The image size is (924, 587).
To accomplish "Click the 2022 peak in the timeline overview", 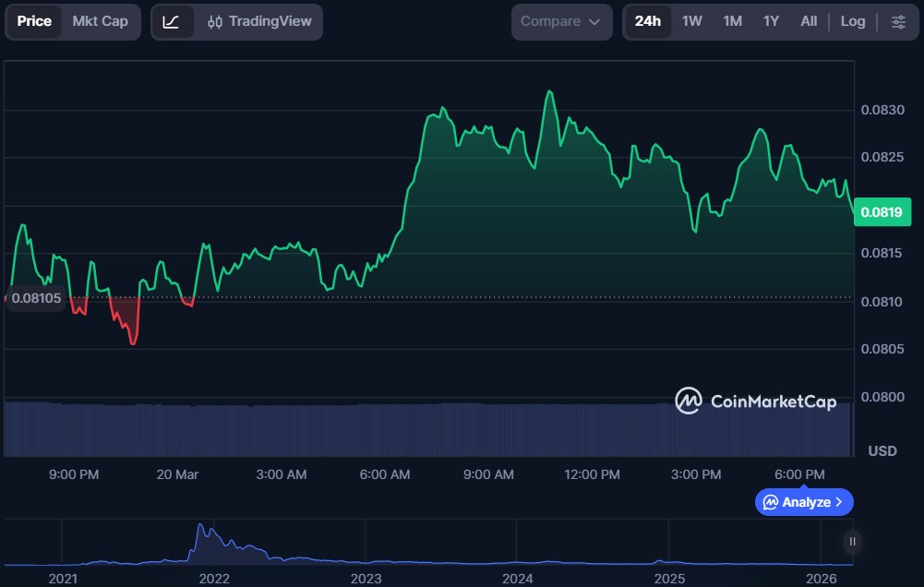I will pos(201,529).
